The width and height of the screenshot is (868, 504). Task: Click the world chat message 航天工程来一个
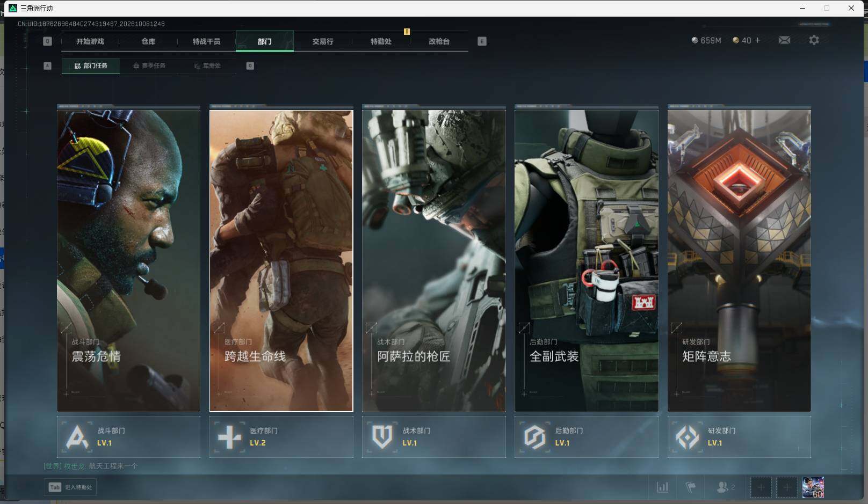113,466
